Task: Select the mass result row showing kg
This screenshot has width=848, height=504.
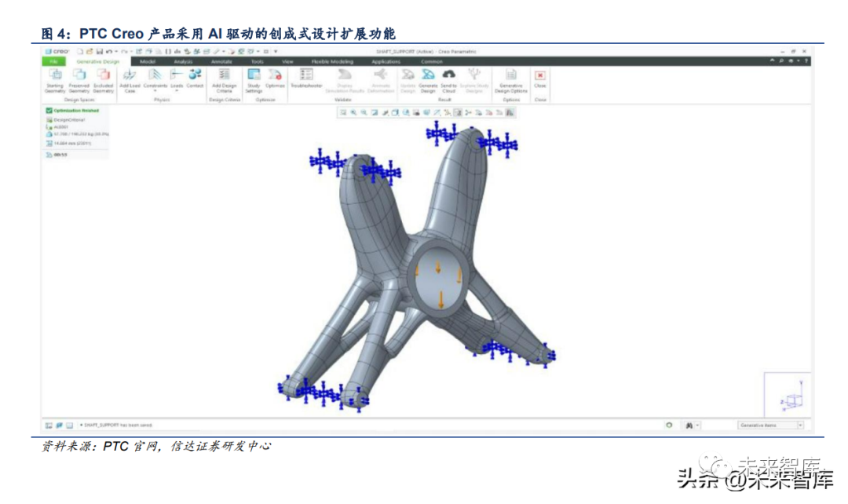Action: pos(77,133)
